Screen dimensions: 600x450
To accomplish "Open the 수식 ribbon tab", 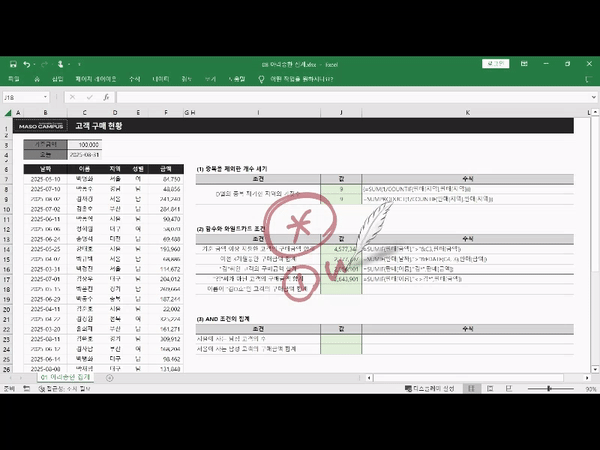I will pyautogui.click(x=134, y=78).
